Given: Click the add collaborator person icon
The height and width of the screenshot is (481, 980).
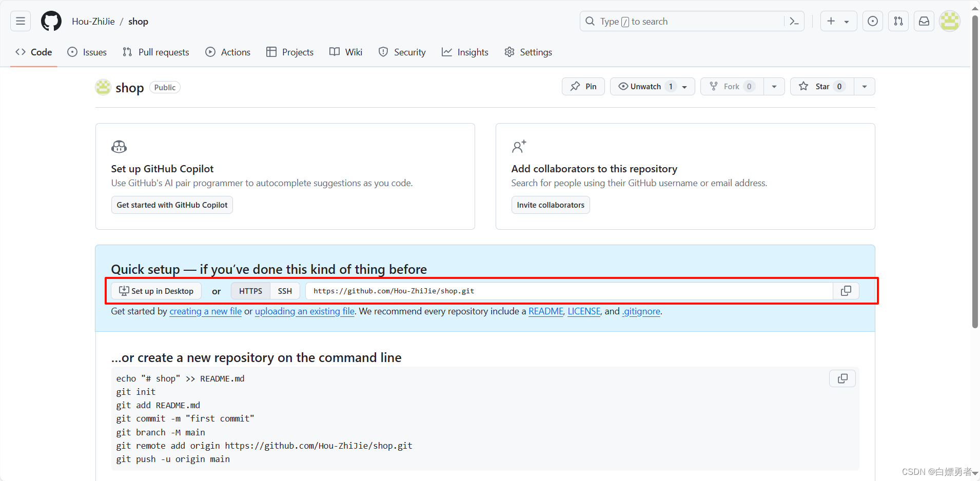Looking at the screenshot, I should coord(519,147).
